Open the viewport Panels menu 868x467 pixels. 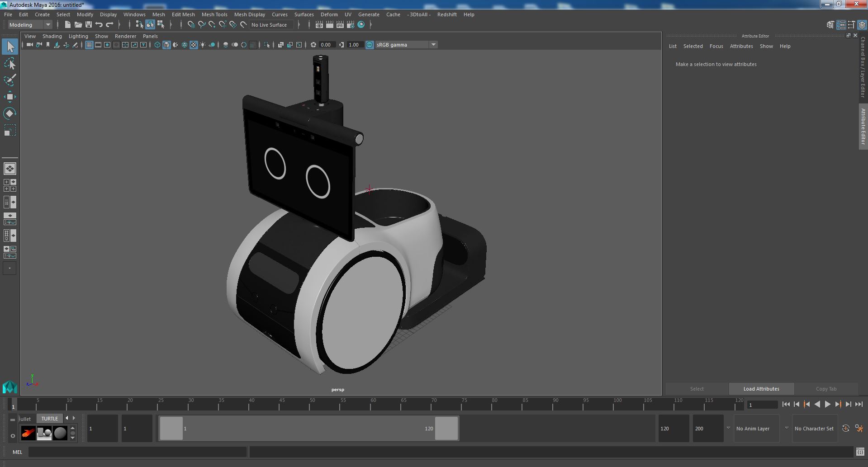(150, 36)
